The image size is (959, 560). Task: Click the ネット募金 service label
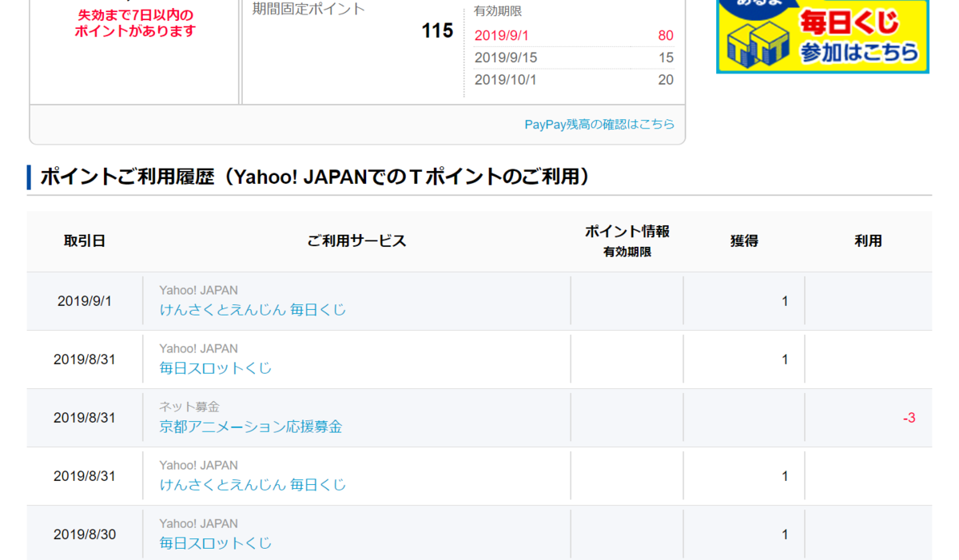point(189,407)
